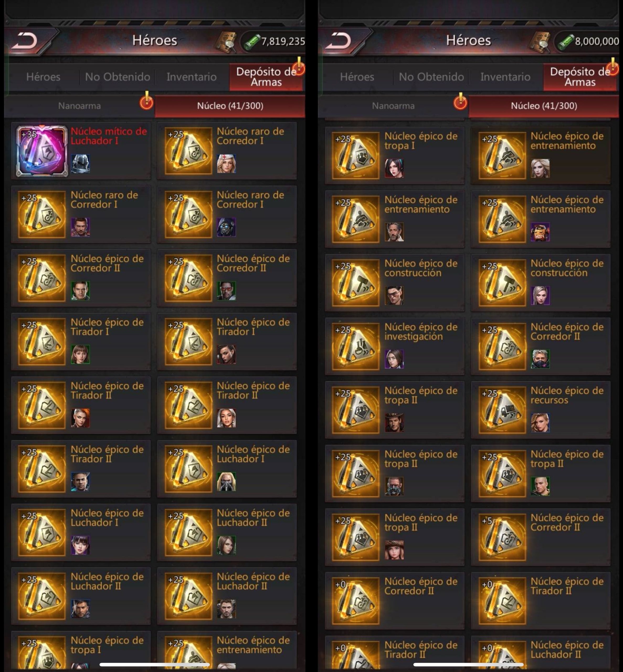The width and height of the screenshot is (623, 672).
Task: Tap the cowboy hero portrait under tropa II
Action: click(x=394, y=422)
